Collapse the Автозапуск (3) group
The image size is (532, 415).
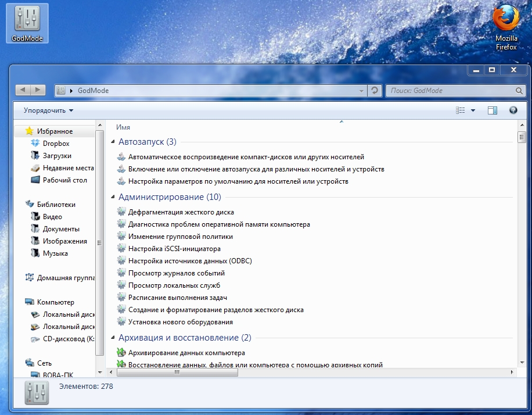(x=113, y=142)
